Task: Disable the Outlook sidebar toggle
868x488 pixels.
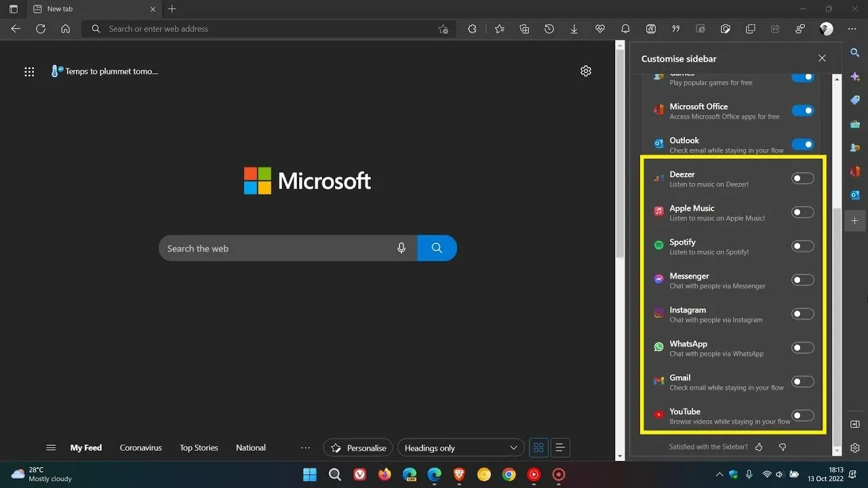Action: click(802, 144)
